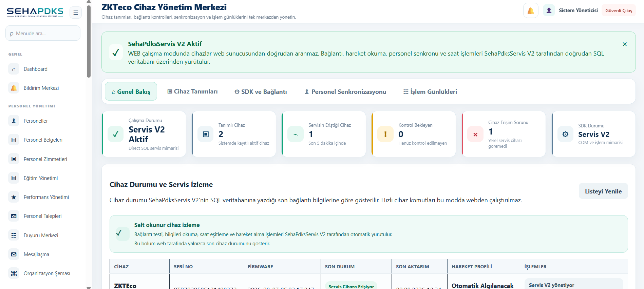Open the Cihaz Erişim Sorunu card
The image size is (644, 289).
[x=504, y=134]
